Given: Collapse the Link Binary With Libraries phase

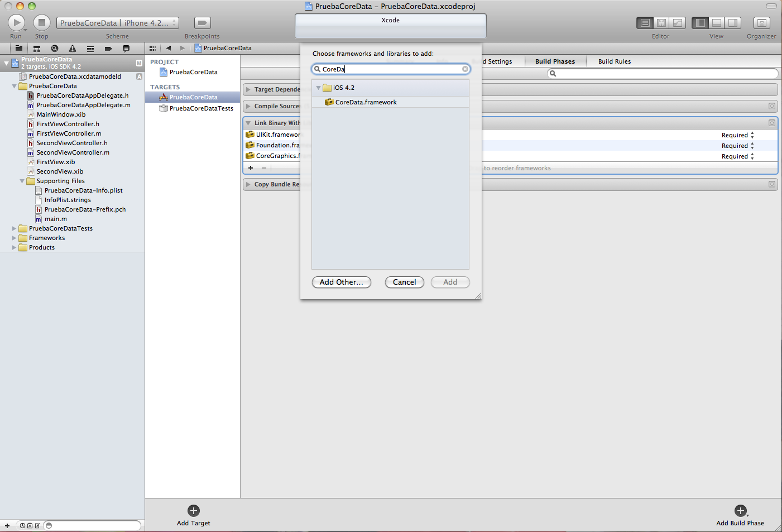Looking at the screenshot, I should [248, 123].
